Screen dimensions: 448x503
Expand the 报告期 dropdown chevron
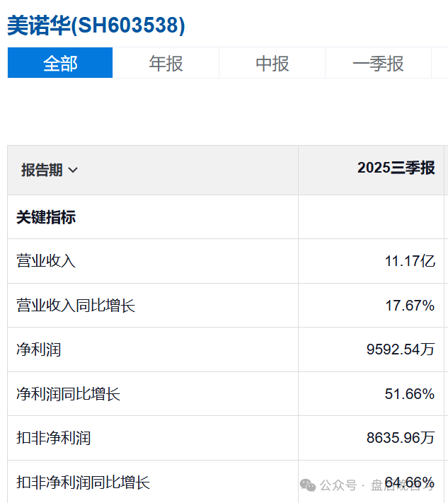click(x=73, y=170)
